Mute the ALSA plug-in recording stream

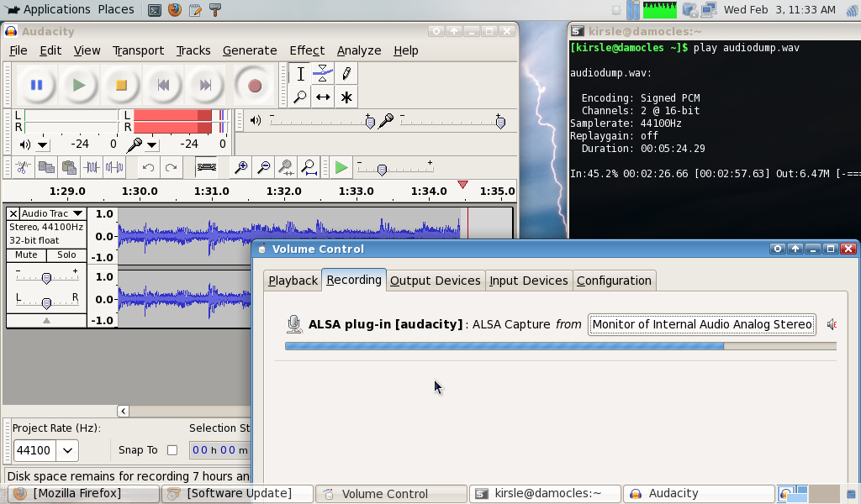832,325
